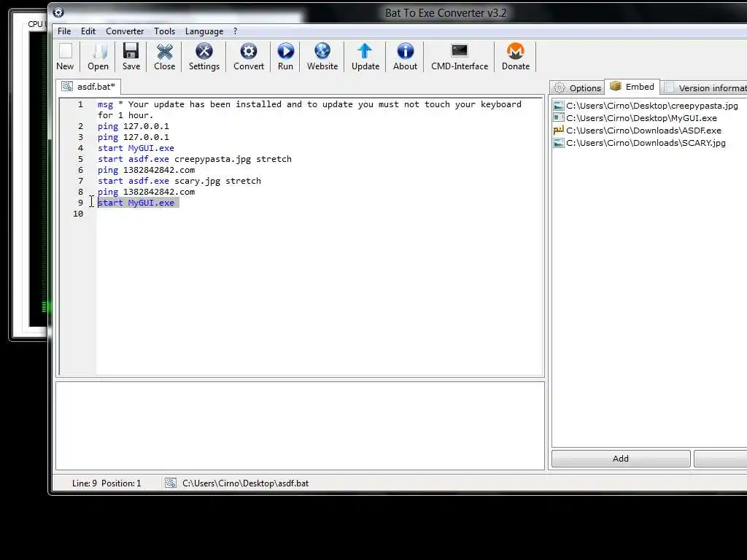Open the Language menu
The height and width of the screenshot is (560, 747).
point(204,31)
